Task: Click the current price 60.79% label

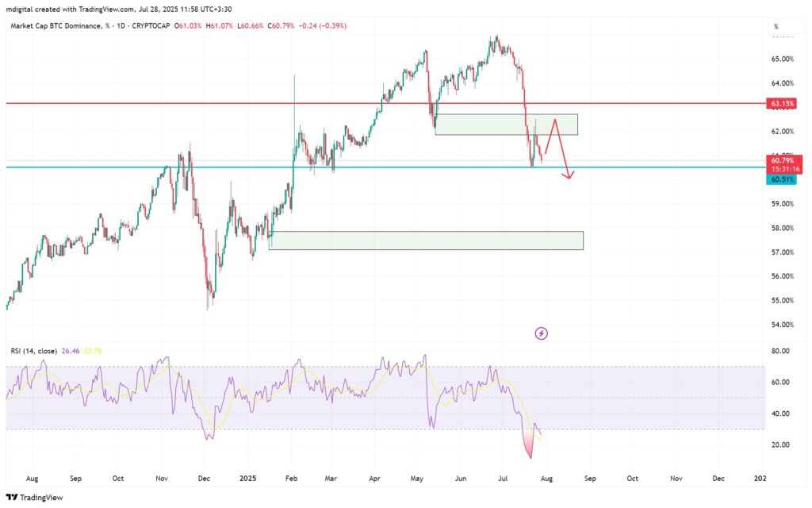Action: click(x=782, y=161)
